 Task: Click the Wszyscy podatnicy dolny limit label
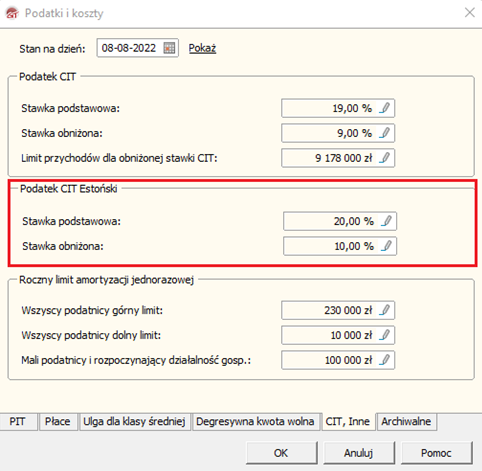pos(91,335)
